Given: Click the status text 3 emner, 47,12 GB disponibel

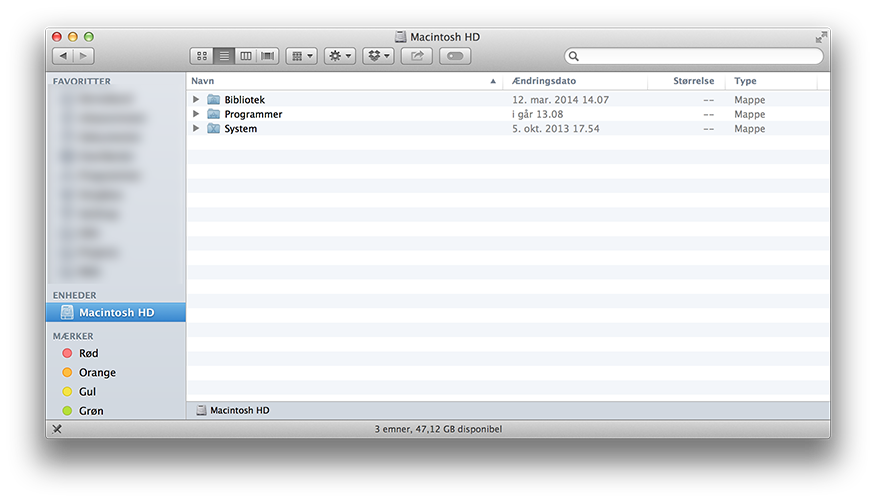Looking at the screenshot, I should (x=438, y=429).
